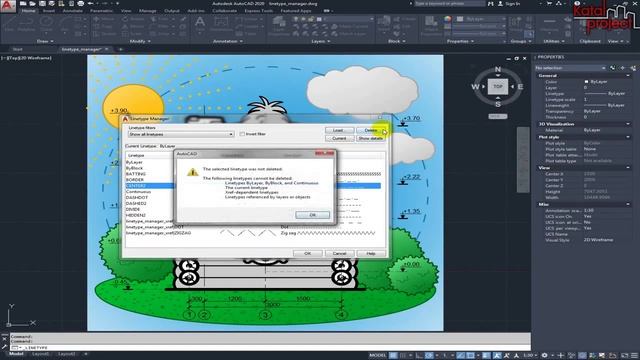This screenshot has width=640, height=360.
Task: Select the Dimension tool in Annotation panel
Action: click(221, 24)
